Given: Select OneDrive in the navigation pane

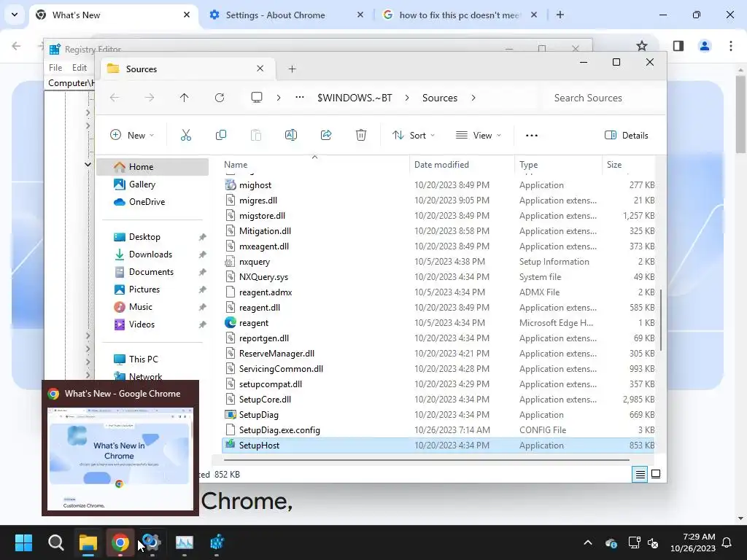Looking at the screenshot, I should 152,202.
